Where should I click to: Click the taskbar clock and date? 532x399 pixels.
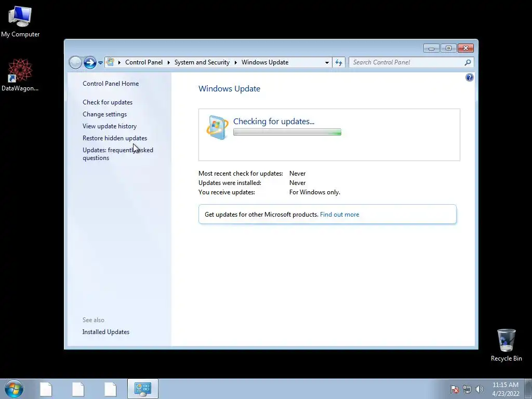pyautogui.click(x=506, y=389)
